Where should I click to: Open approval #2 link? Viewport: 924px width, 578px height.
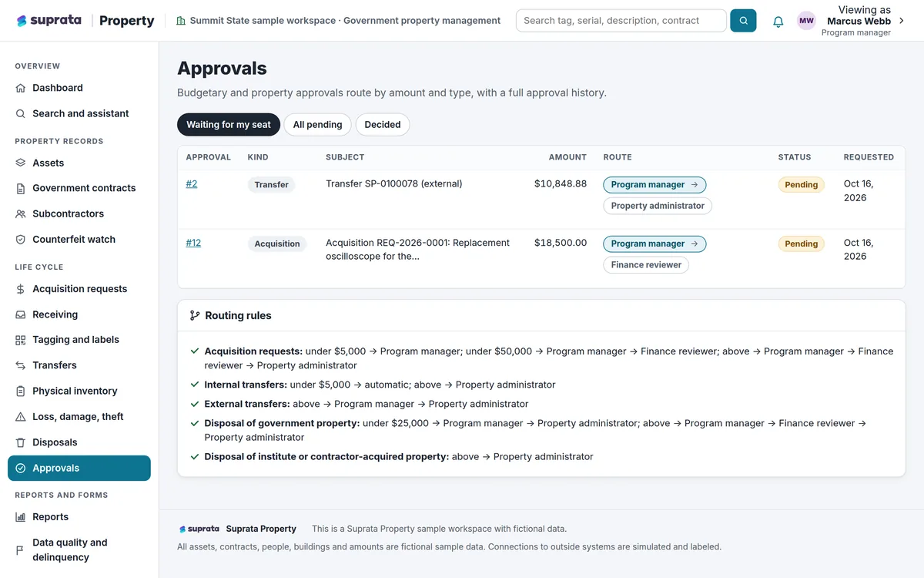point(192,183)
